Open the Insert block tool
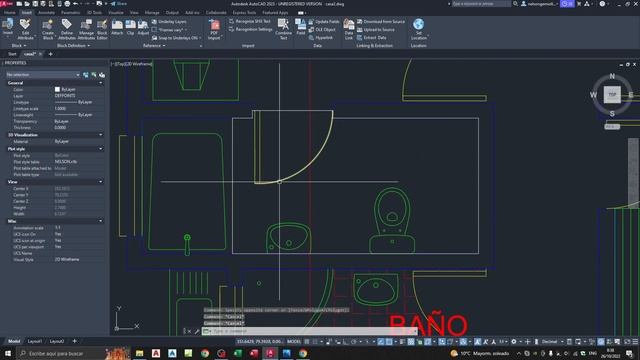The width and height of the screenshot is (640, 360). [7, 28]
